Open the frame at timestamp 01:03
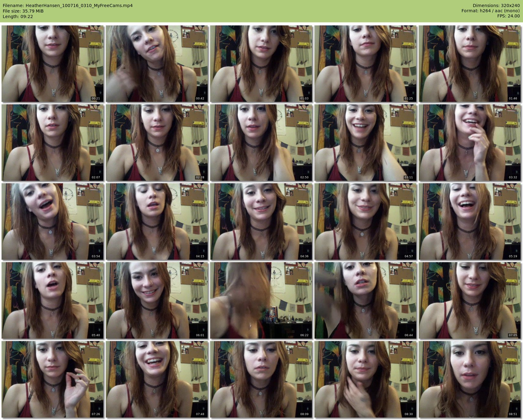The image size is (523, 420). [x=261, y=64]
